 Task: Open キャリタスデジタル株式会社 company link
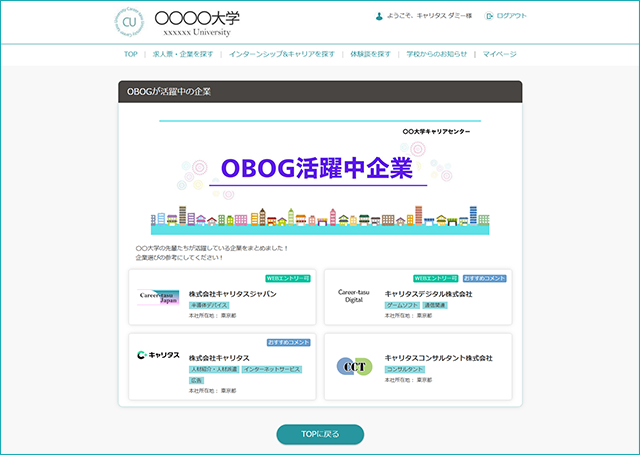tap(428, 294)
